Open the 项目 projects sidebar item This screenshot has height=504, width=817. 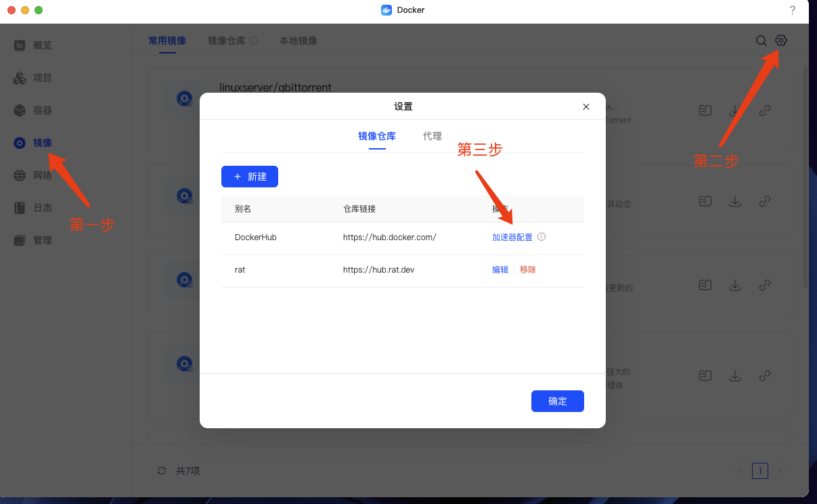coord(33,78)
